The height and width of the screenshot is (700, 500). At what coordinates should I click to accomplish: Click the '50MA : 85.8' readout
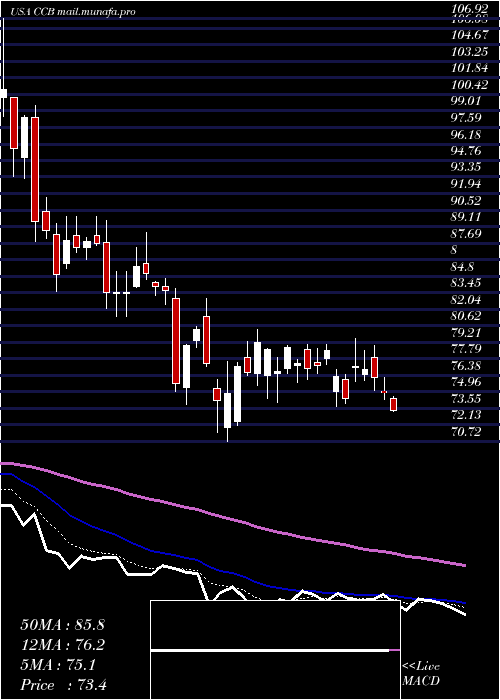point(62,625)
